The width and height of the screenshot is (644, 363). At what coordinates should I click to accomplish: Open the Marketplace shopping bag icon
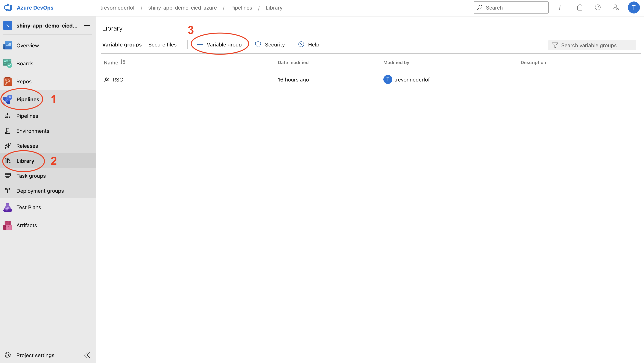pyautogui.click(x=579, y=7)
